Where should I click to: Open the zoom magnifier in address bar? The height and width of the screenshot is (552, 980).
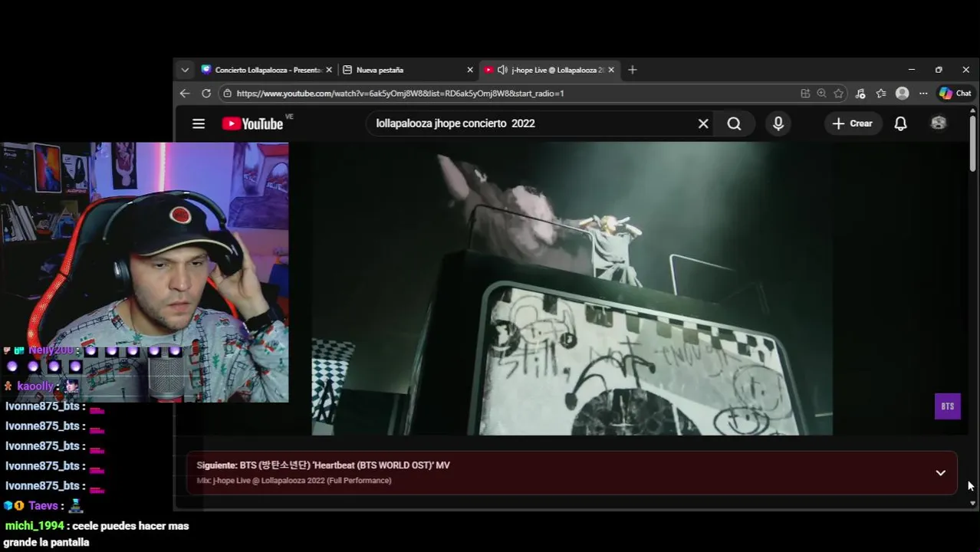point(821,94)
